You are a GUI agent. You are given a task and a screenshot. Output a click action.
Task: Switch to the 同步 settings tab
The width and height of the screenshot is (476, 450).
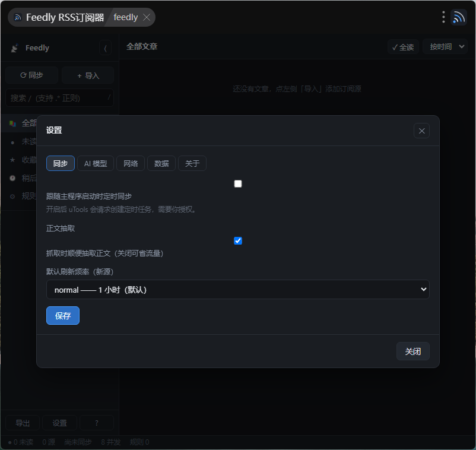(x=61, y=163)
